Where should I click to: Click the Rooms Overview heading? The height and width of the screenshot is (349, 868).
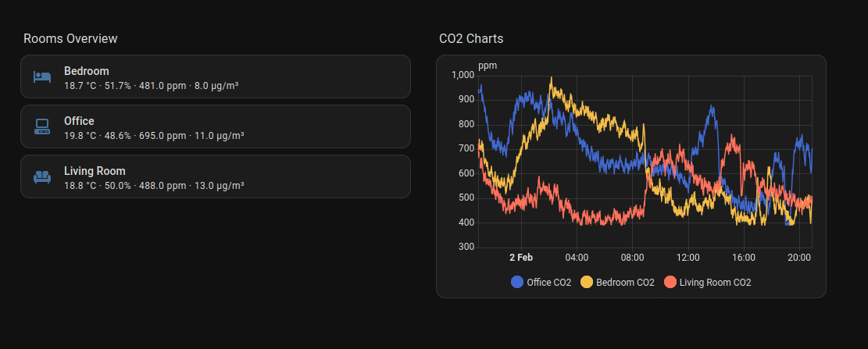click(x=70, y=38)
